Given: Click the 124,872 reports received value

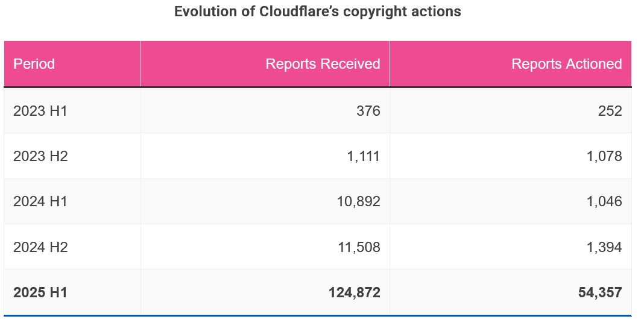Looking at the screenshot, I should [x=355, y=292].
